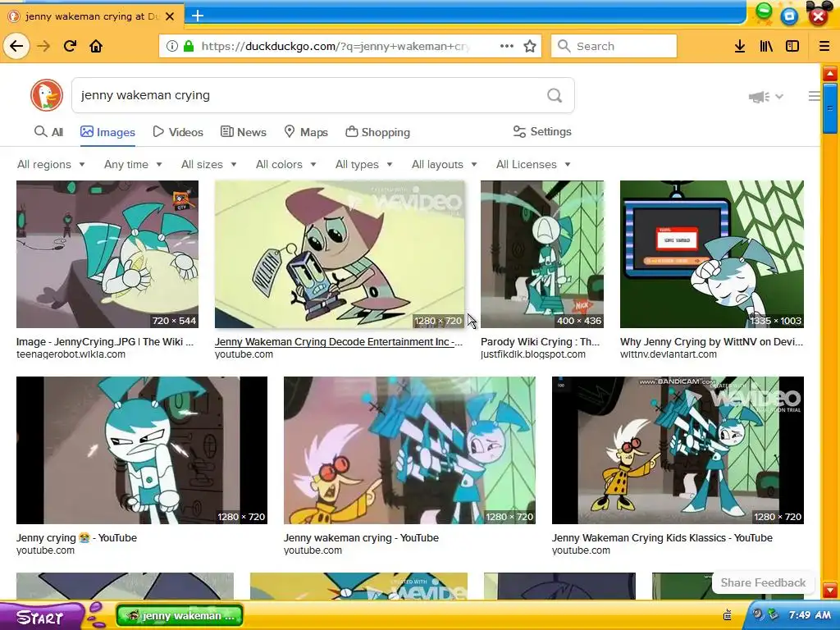Open the 400 × 436 Parody Wiki thumbnail
840x630 pixels.
[542, 254]
